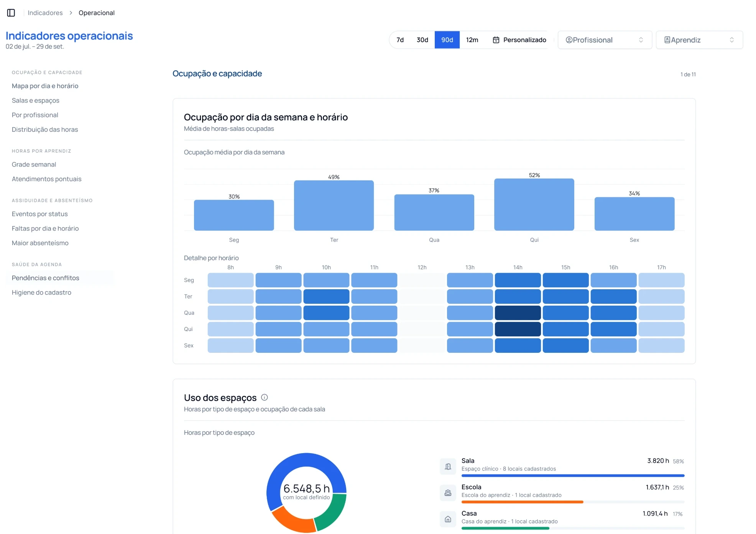Toggle the sidebar panel icon
This screenshot has width=756, height=534.
[x=11, y=13]
